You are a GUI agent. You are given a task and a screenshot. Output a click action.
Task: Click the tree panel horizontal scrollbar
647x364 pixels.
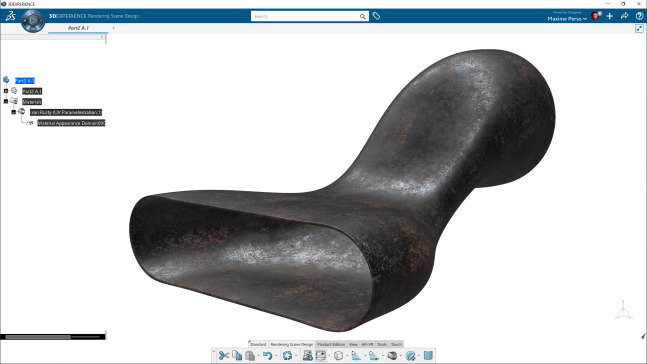[x=38, y=337]
